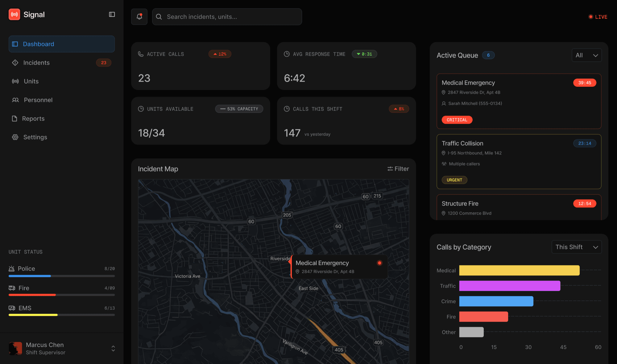Image resolution: width=617 pixels, height=364 pixels.
Task: Open Personnel in sidebar
Action: 62,100
